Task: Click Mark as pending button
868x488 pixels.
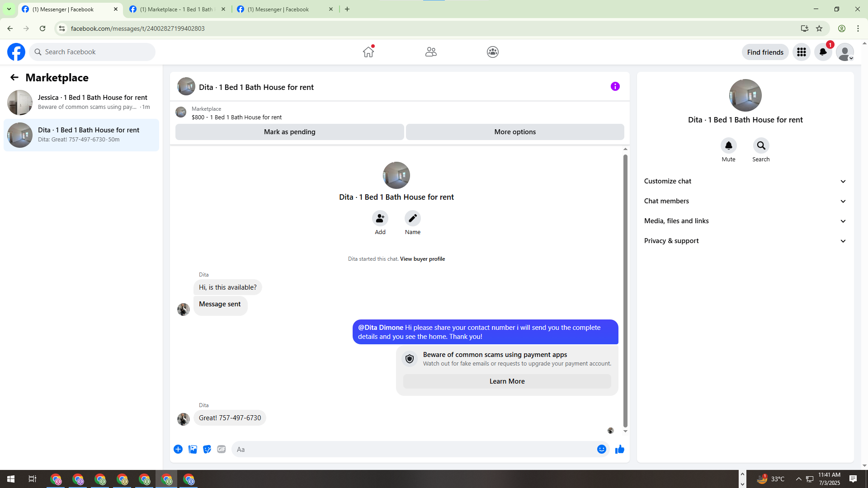Action: [289, 132]
